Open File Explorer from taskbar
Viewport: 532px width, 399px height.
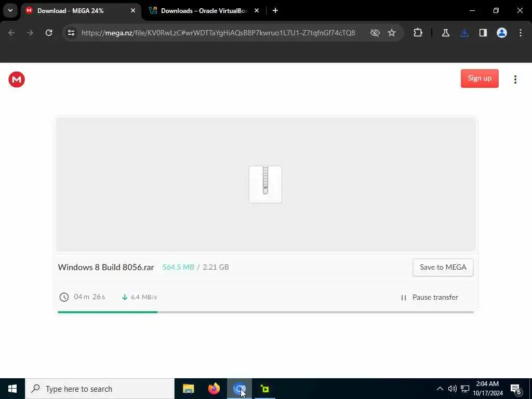coord(188,389)
